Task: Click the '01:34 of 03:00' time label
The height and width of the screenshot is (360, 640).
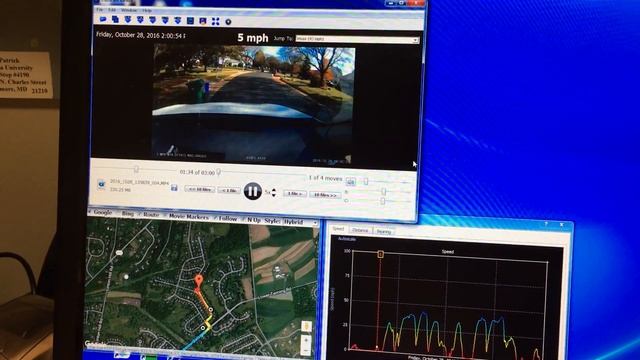Action: coord(197,172)
